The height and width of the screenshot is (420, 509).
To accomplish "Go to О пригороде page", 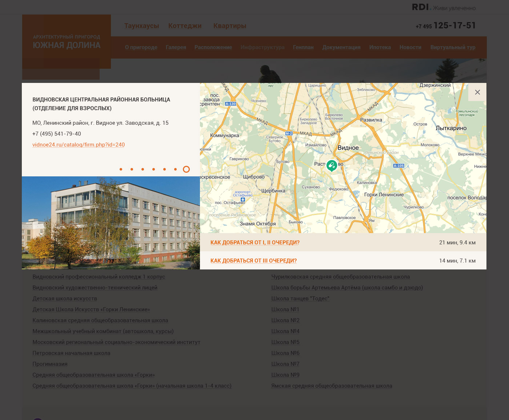I will pyautogui.click(x=141, y=47).
